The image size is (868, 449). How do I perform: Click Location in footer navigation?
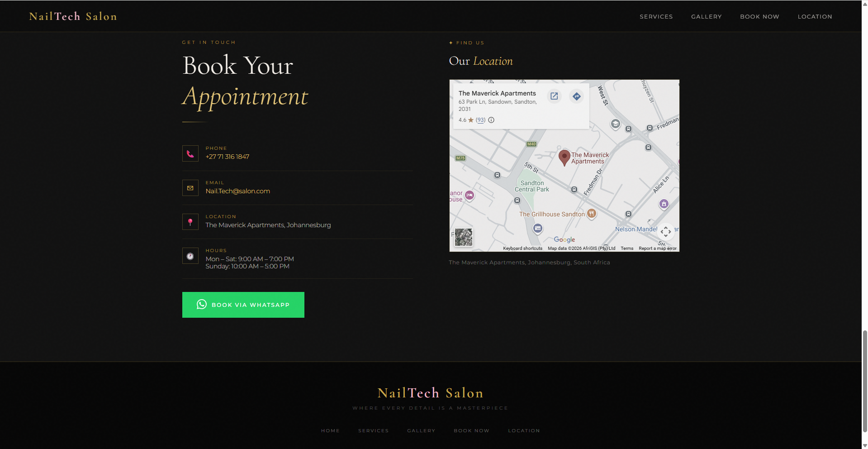coord(524,430)
